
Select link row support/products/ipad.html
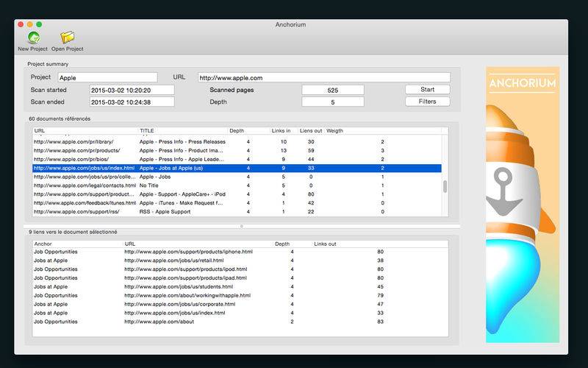(x=240, y=278)
